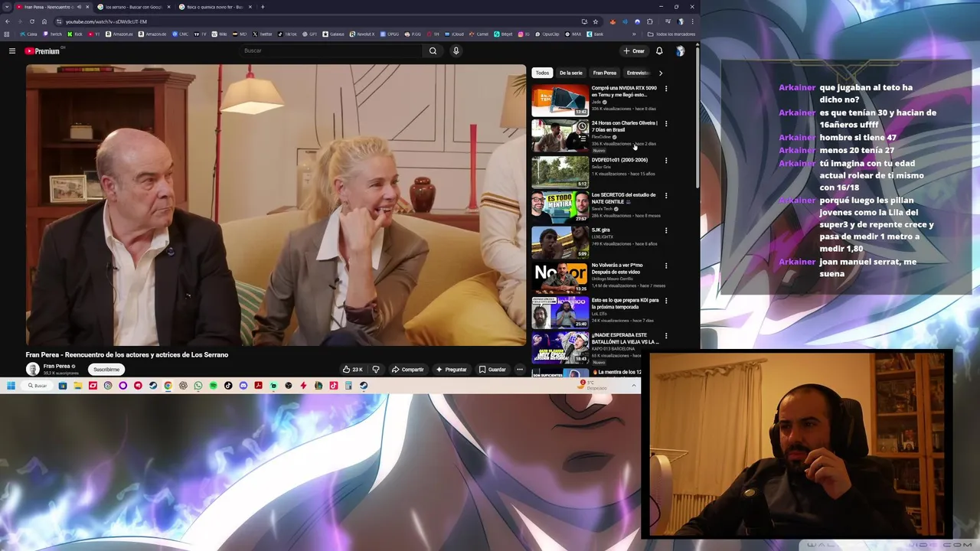This screenshot has width=980, height=551.
Task: Open options menu for SJK gira video
Action: coord(666,230)
